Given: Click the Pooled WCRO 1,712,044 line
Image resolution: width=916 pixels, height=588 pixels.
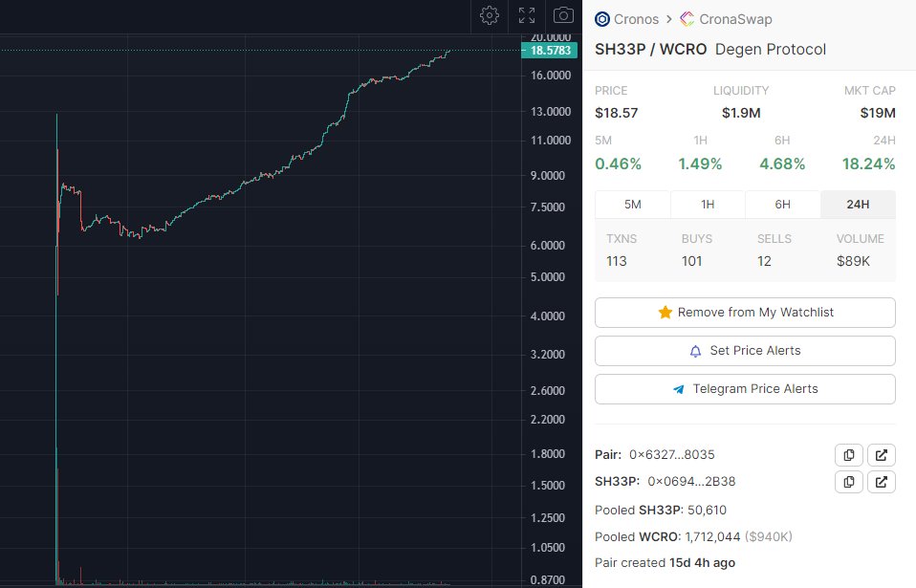Looking at the screenshot, I should 693,536.
